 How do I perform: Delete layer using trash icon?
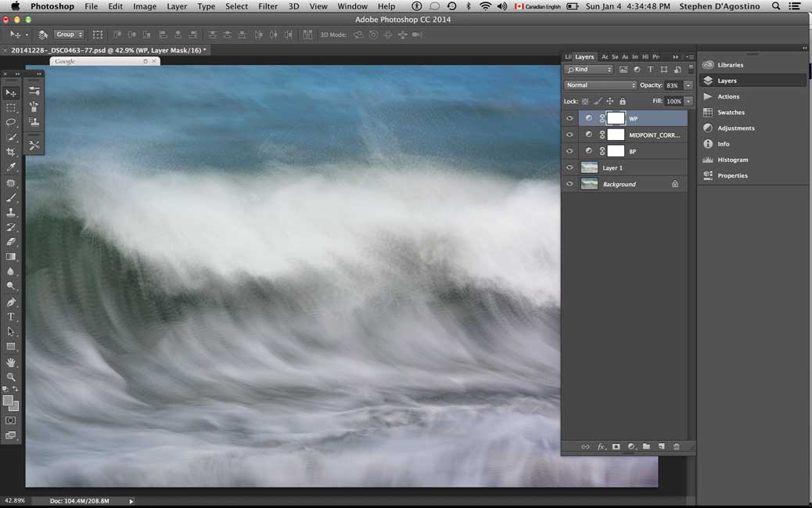[677, 447]
